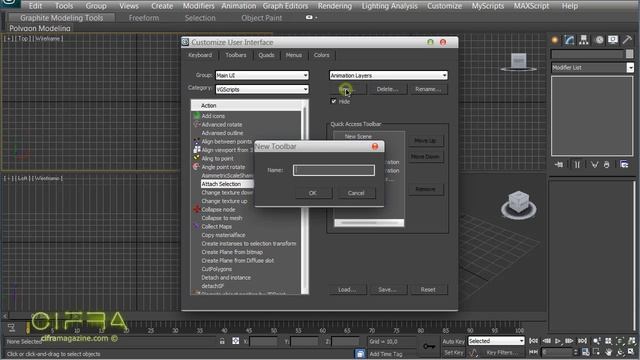Open the Category dropdown

point(262,89)
